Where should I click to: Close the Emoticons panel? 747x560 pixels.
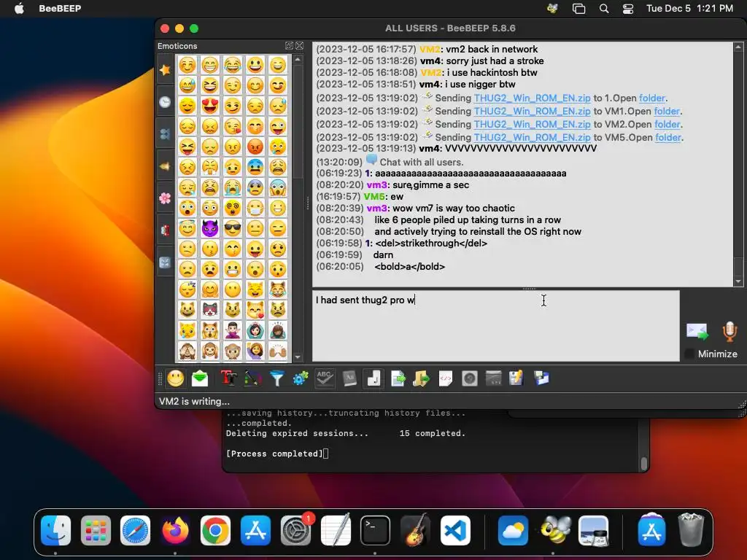coord(299,46)
